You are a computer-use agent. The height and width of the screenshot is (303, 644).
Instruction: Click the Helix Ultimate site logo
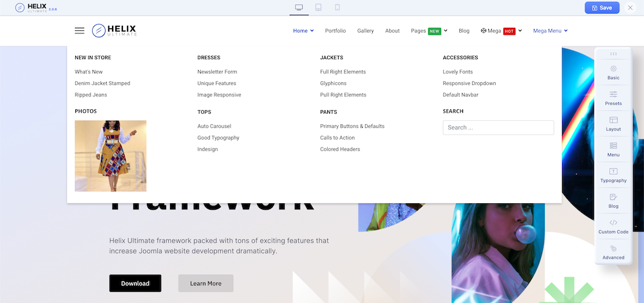point(114,31)
